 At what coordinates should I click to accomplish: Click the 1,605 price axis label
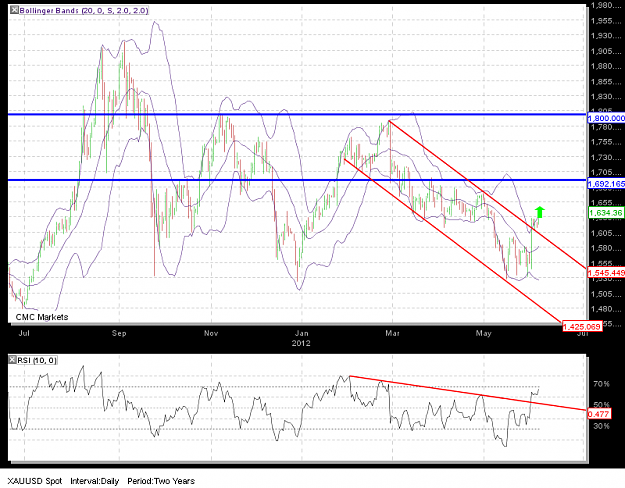606,233
